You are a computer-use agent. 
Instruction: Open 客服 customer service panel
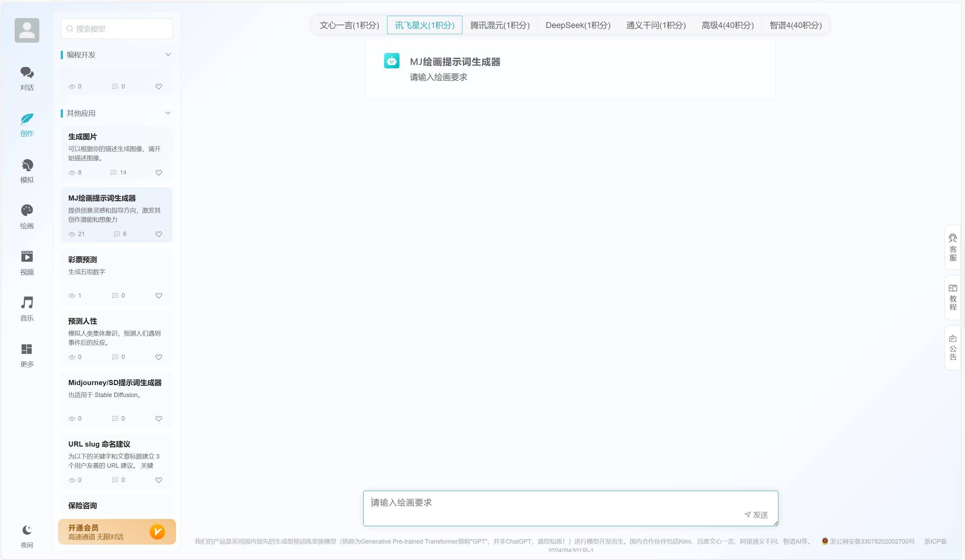click(x=953, y=247)
